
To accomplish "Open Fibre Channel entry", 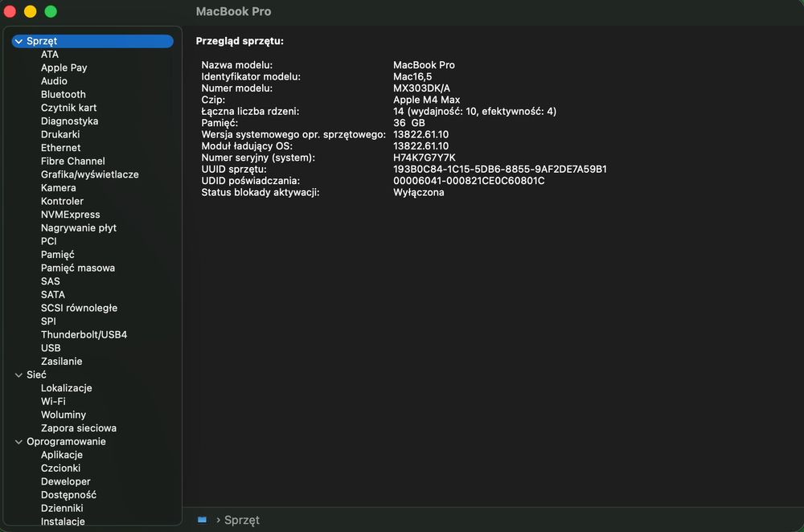I will point(73,161).
